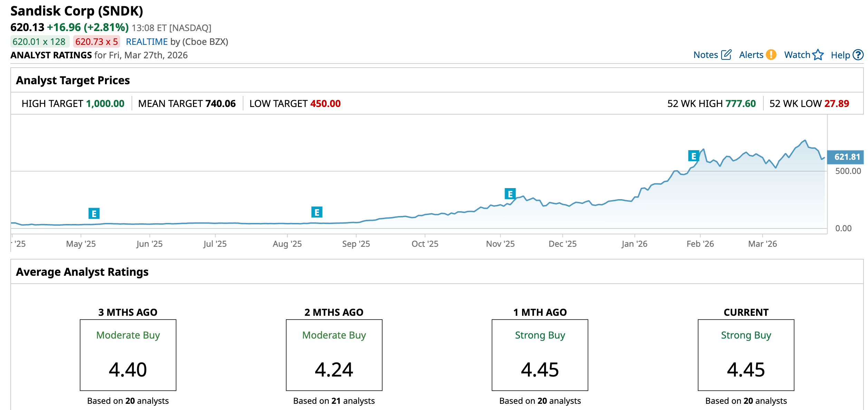This screenshot has height=410, width=868.
Task: Click earnings marker E near Aug '25
Action: pos(317,212)
